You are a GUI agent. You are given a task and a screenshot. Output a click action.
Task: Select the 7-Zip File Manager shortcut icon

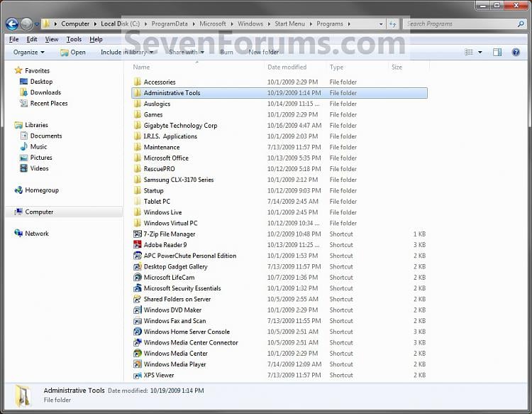(138, 234)
